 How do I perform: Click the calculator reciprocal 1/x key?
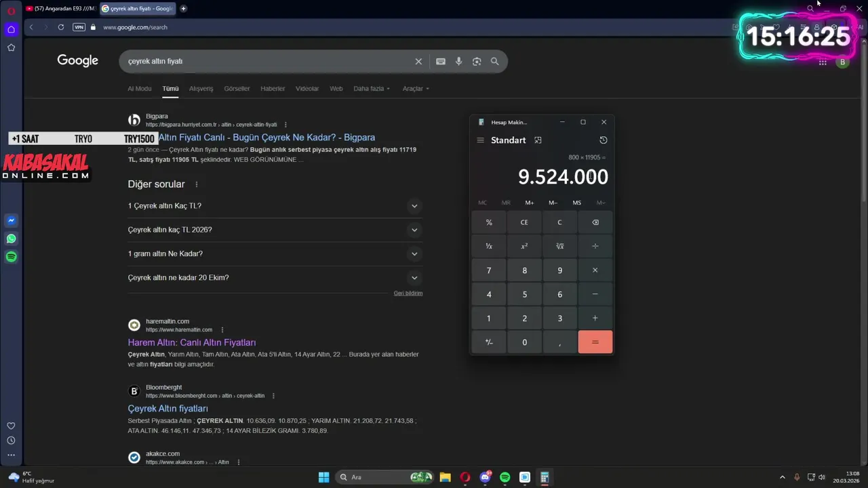[x=489, y=246]
